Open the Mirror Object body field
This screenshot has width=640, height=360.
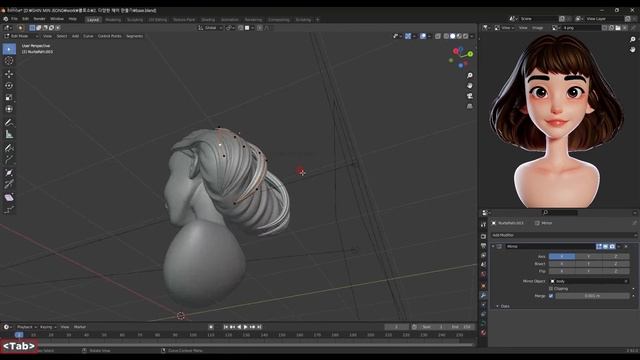pyautogui.click(x=589, y=281)
